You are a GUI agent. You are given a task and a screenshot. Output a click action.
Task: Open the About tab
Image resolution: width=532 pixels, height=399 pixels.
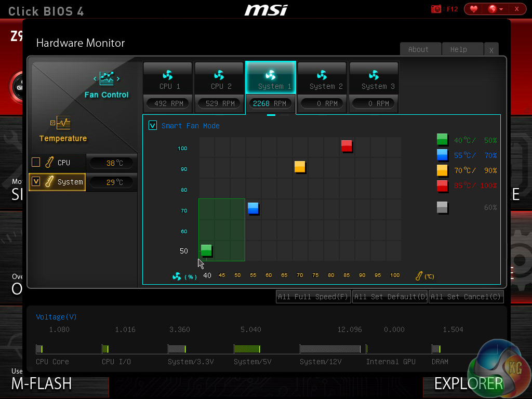pos(421,49)
